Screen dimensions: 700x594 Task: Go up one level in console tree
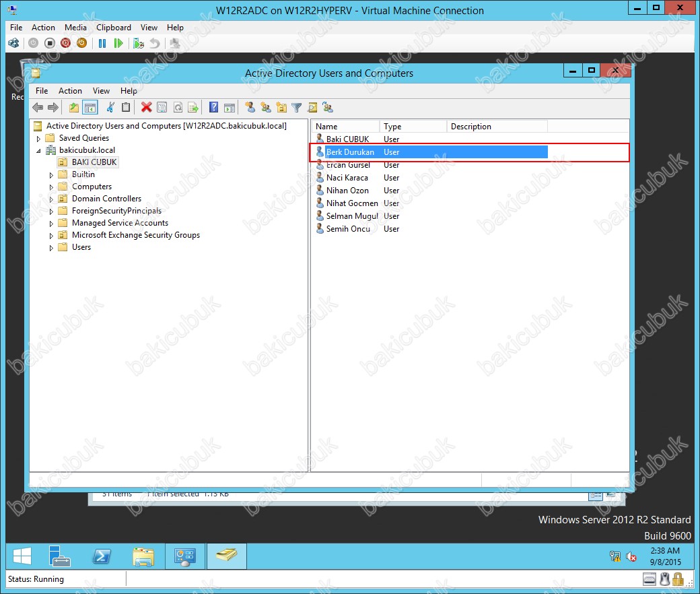coord(73,107)
